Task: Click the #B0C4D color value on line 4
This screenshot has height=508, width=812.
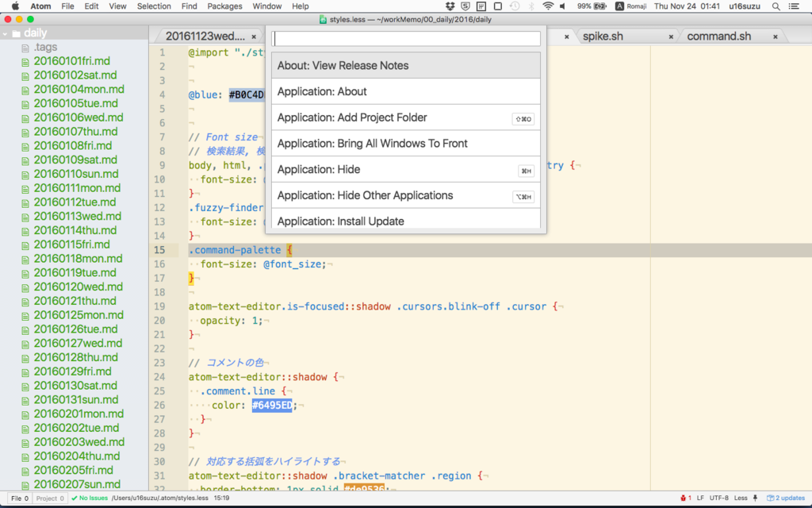Action: (x=247, y=95)
